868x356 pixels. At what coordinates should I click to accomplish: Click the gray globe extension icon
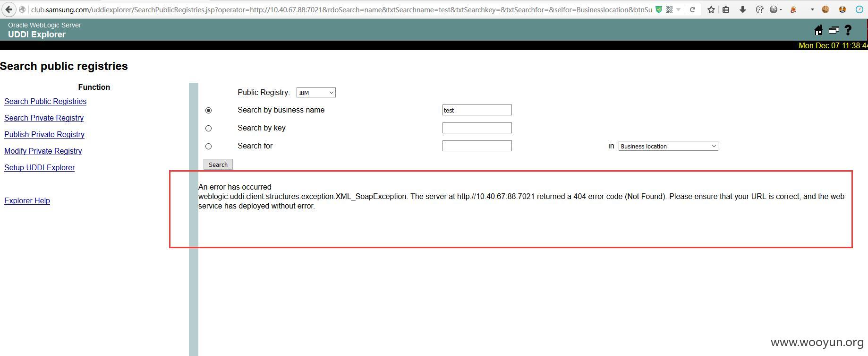point(774,9)
